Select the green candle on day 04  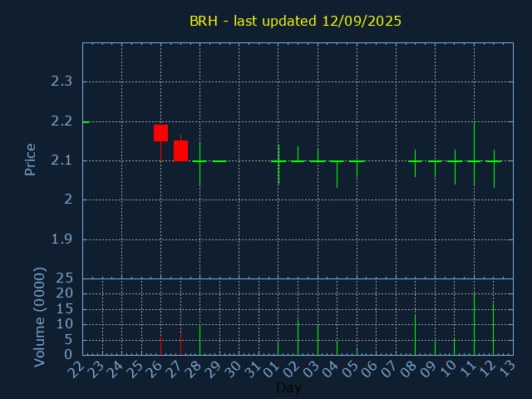coord(337,161)
